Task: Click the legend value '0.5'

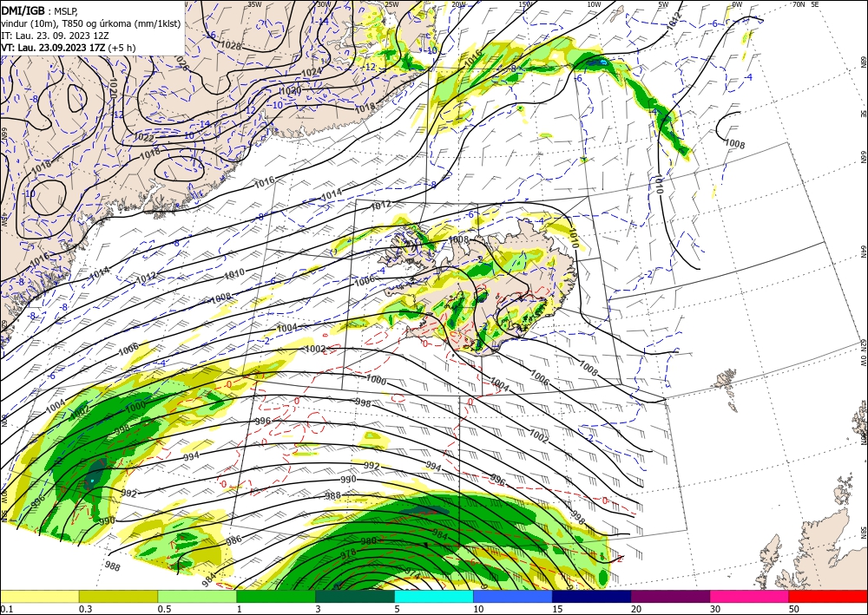Action: pos(164,609)
